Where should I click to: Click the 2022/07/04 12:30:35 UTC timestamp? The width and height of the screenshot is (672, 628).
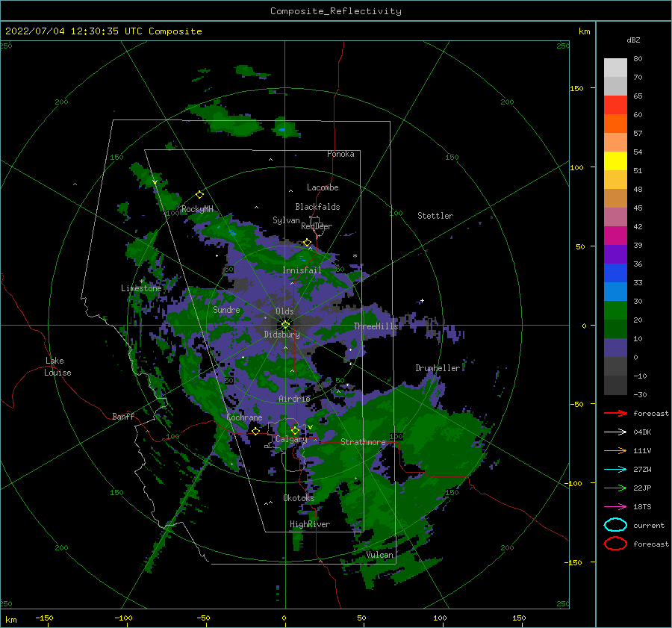103,31
